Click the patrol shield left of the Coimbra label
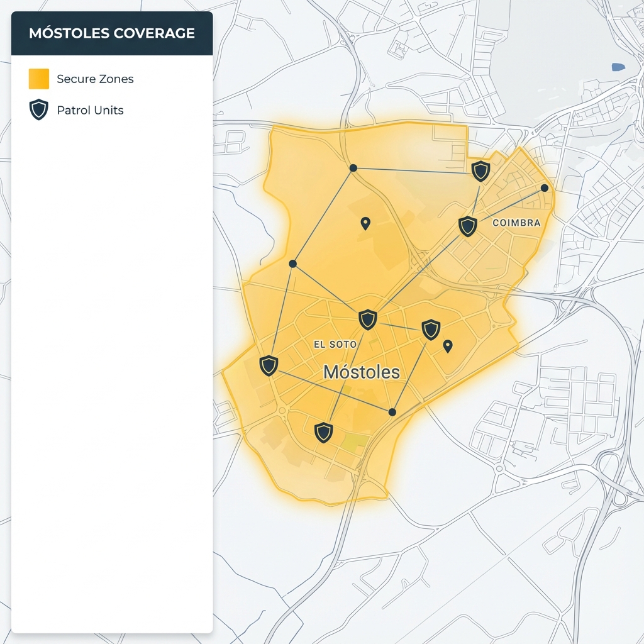Screen dimensions: 644x644 pyautogui.click(x=467, y=226)
